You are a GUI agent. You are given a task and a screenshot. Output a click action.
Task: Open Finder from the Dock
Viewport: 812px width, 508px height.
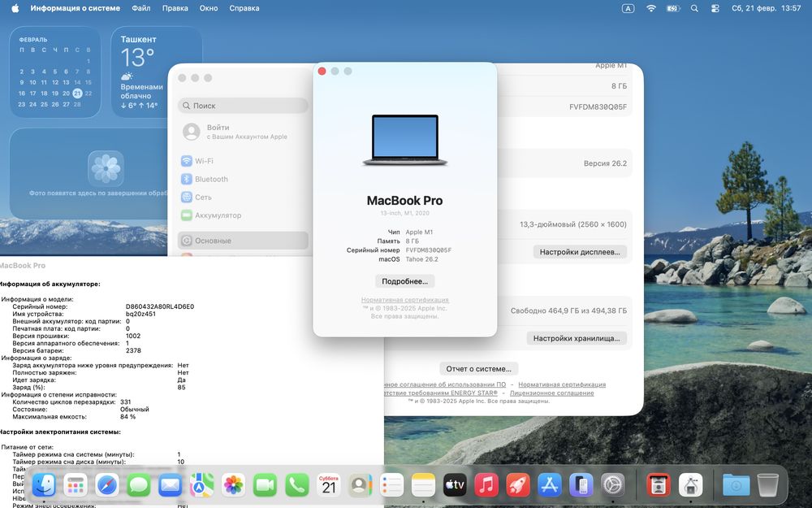[x=44, y=485]
